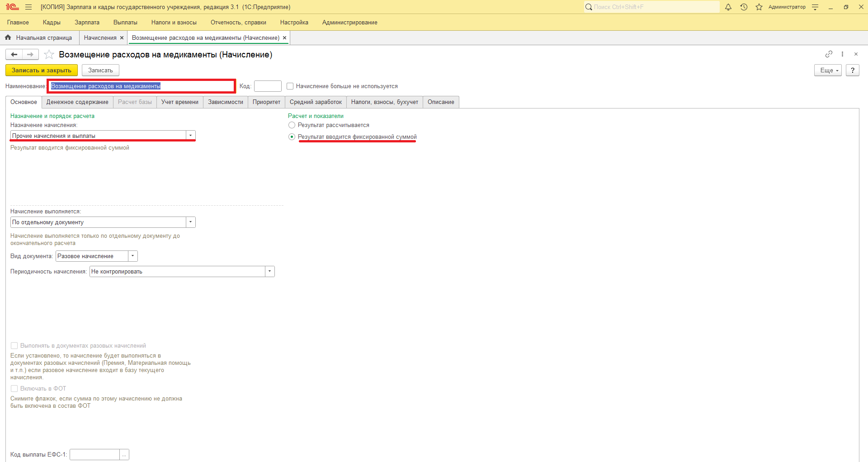Image resolution: width=868 pixels, height=462 pixels.
Task: Expand 'Начисление выполняется' dropdown arrow
Action: click(x=191, y=222)
